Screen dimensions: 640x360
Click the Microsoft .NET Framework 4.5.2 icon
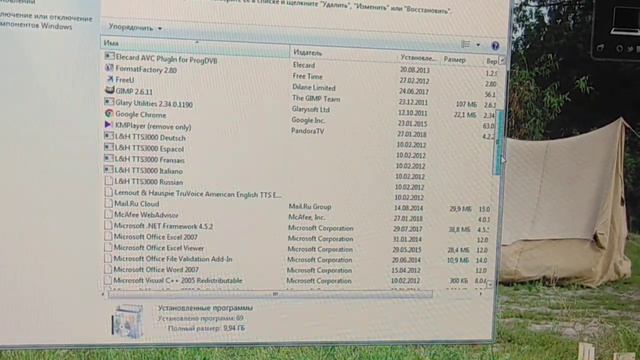tap(108, 224)
